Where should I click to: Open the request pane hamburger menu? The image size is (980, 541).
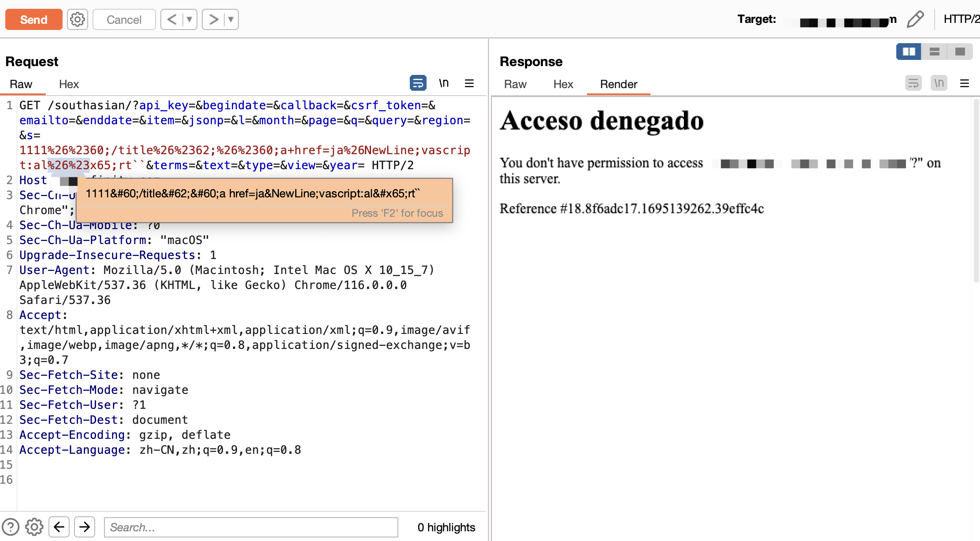tap(469, 83)
